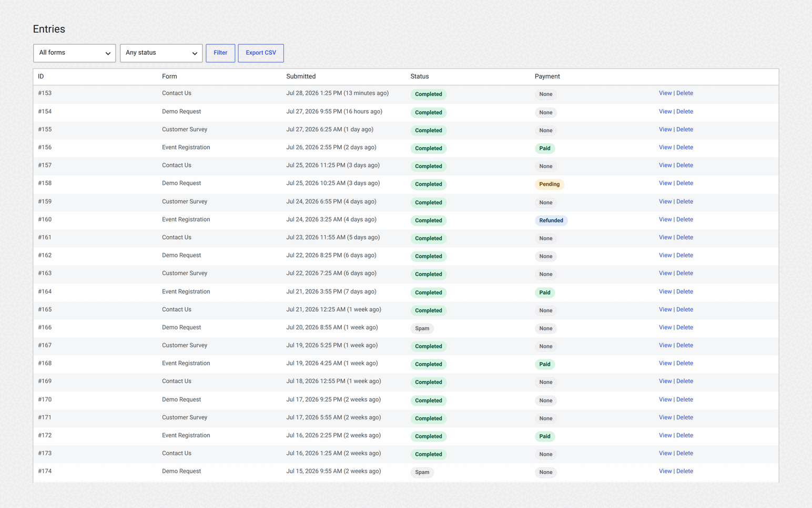Click the ID cell #155

(45, 130)
